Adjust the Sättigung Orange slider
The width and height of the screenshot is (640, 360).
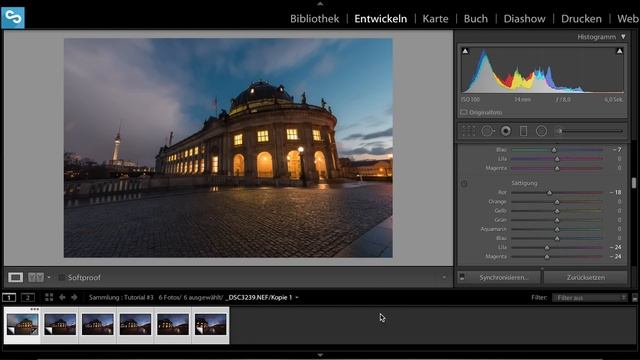(x=557, y=202)
